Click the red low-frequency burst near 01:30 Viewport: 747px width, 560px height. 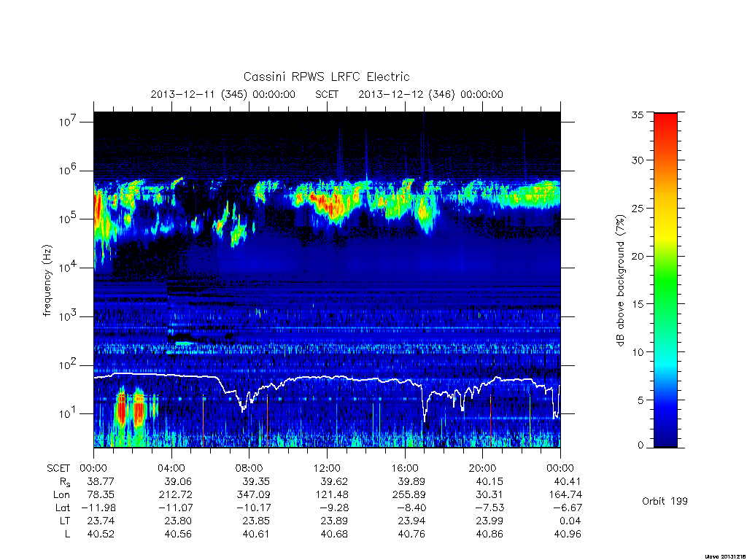pos(121,408)
